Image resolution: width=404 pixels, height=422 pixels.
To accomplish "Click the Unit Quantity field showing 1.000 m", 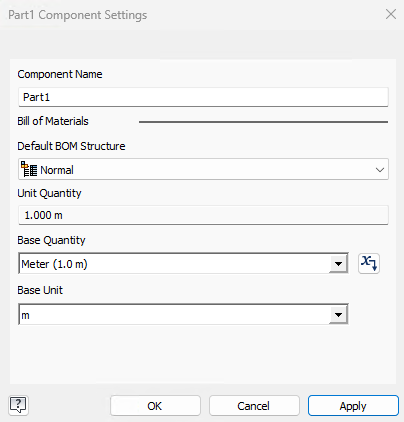I will coord(203,215).
